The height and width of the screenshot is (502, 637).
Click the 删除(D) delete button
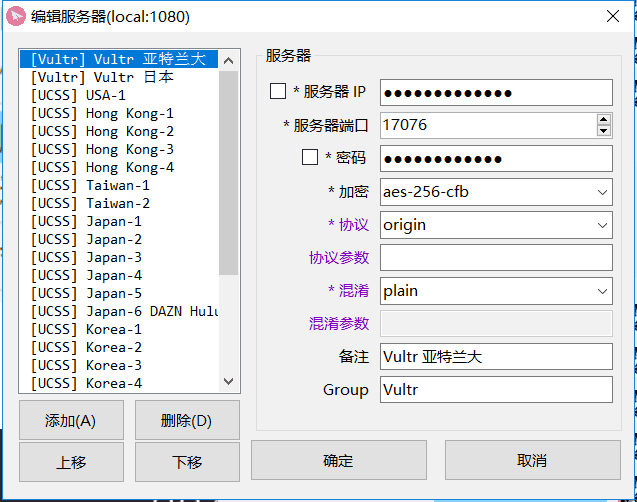187,420
